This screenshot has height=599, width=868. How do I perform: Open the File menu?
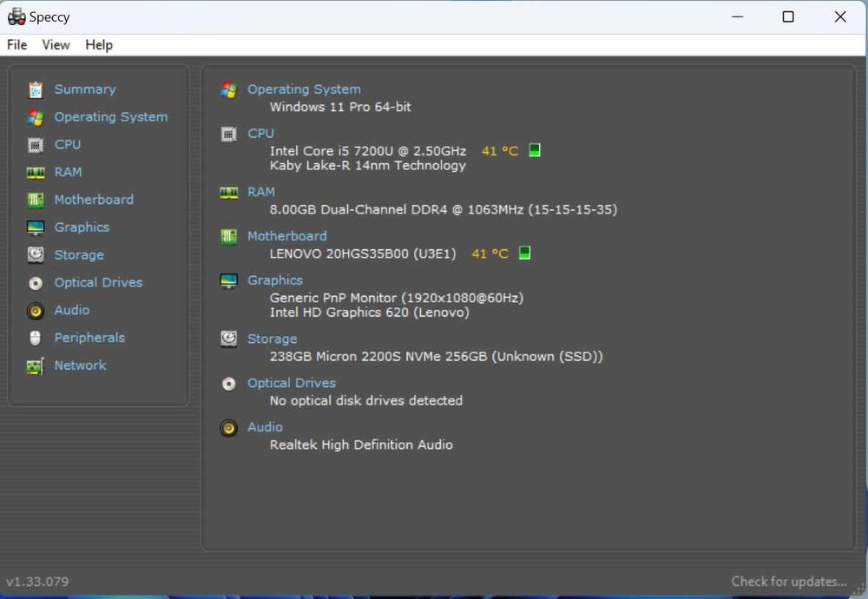(17, 45)
